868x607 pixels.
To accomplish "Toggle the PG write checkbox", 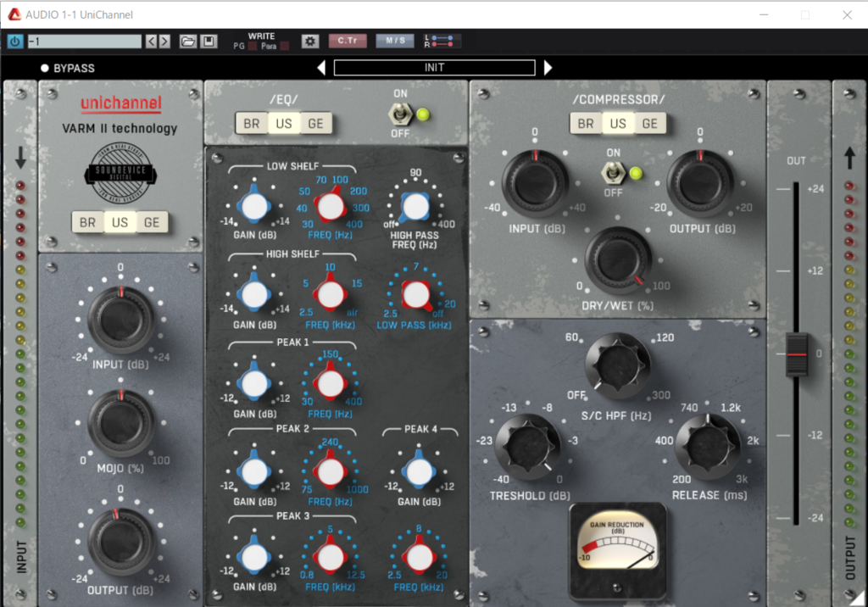I will click(253, 46).
